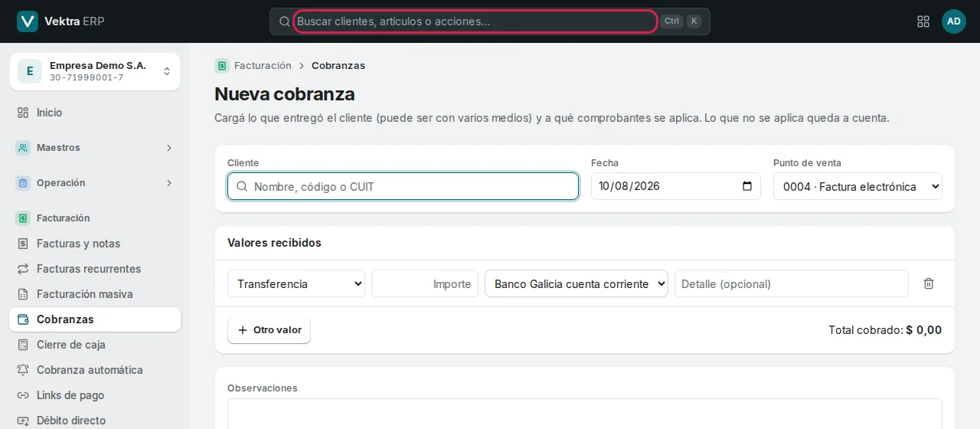Expand the Maestros section chevron

169,148
